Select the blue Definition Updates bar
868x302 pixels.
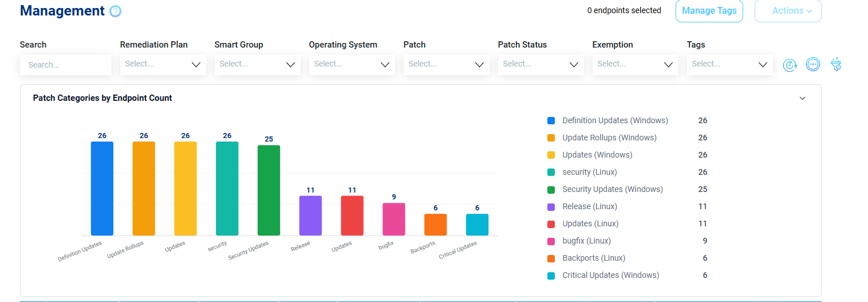(x=102, y=189)
